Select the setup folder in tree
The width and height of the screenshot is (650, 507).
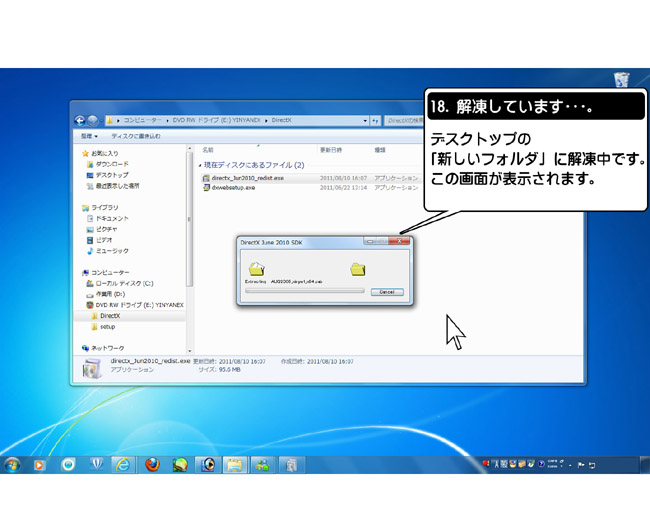click(103, 327)
